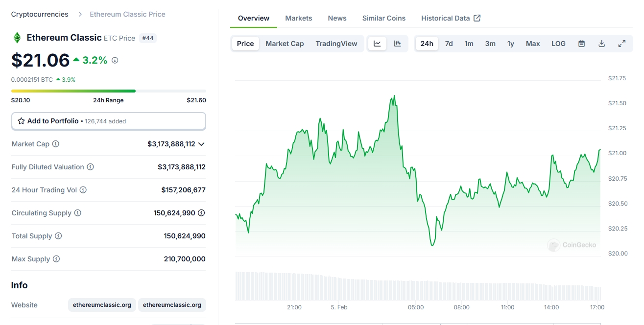Open first ethereumclassic.org website link
This screenshot has height=325, width=644.
(102, 305)
